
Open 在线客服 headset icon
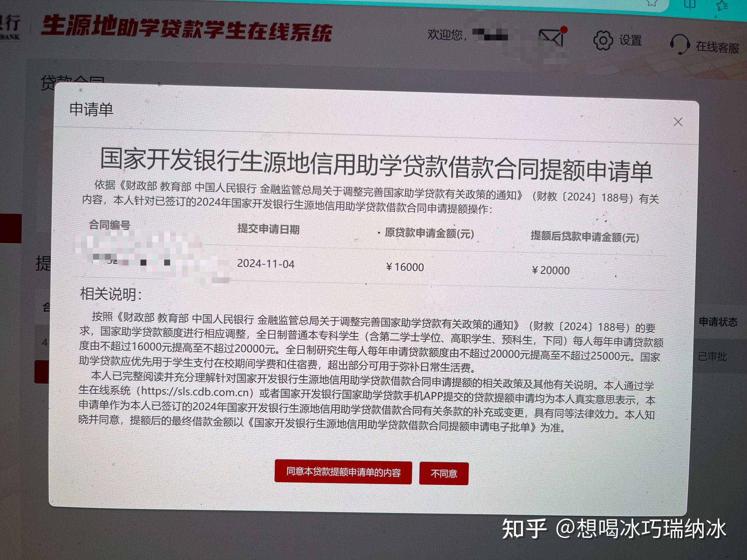tap(679, 45)
